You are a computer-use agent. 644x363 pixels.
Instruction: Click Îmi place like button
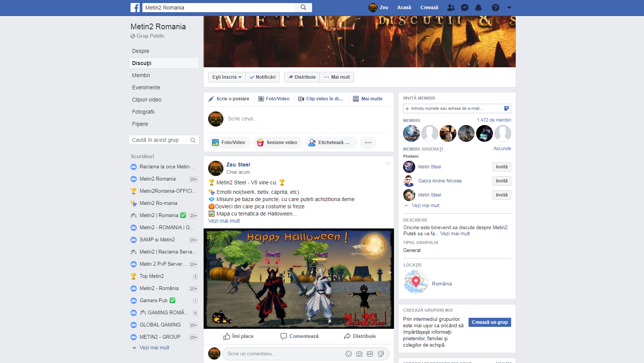238,336
